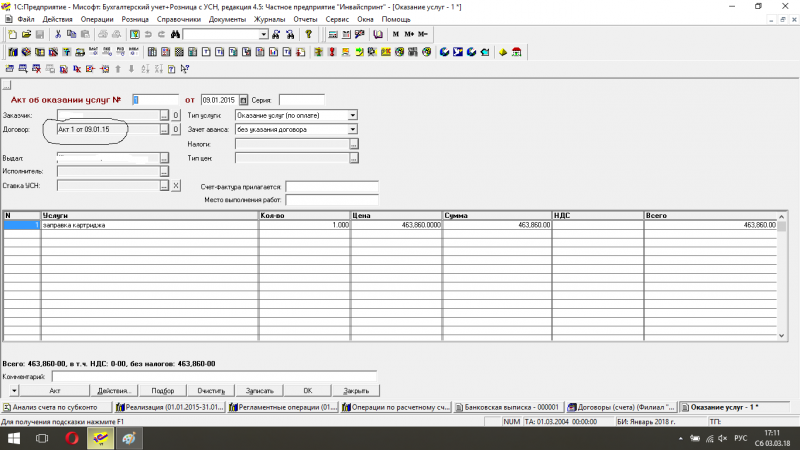Expand the Зачет аванса dropdown
800x450 pixels.
click(352, 130)
